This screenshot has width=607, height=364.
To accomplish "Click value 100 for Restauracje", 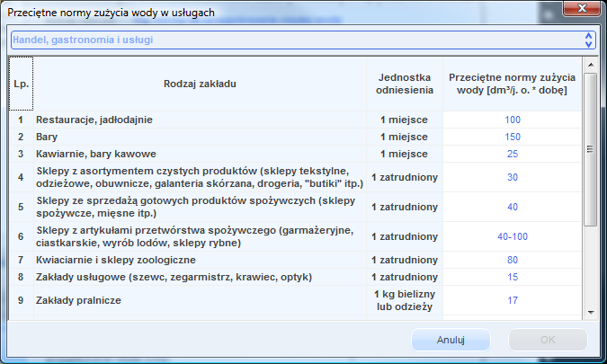I will (513, 120).
